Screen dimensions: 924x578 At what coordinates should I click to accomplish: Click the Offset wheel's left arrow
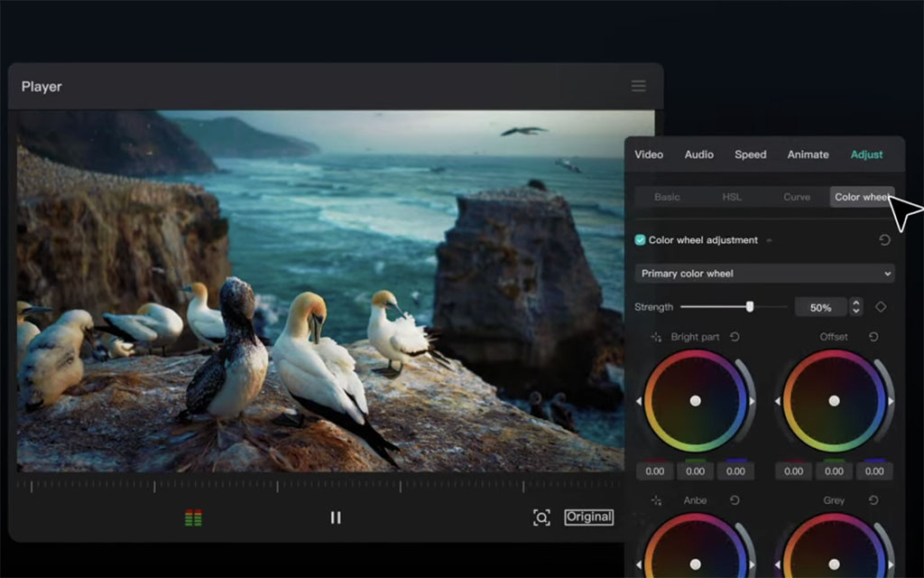(777, 401)
